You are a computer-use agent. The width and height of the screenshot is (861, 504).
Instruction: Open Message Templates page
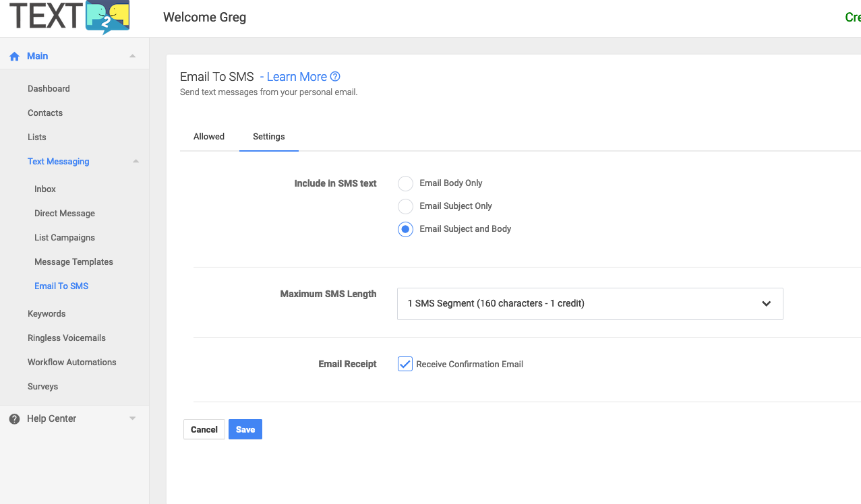[x=74, y=262]
